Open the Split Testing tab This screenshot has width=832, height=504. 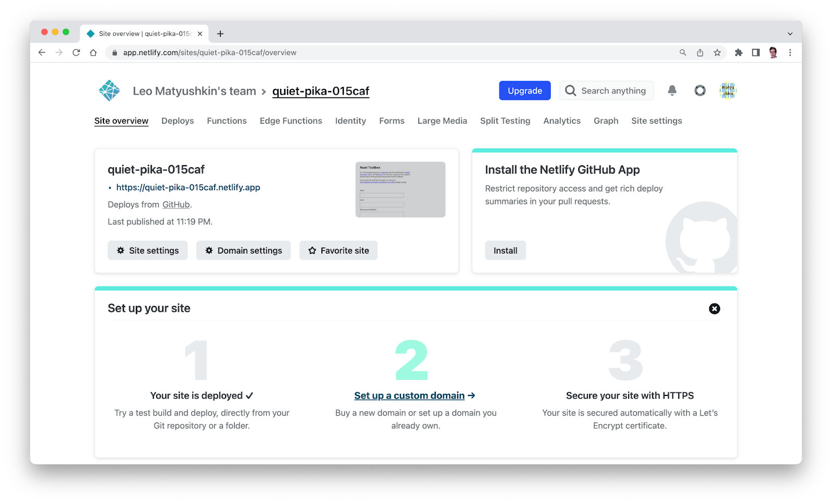[505, 121]
